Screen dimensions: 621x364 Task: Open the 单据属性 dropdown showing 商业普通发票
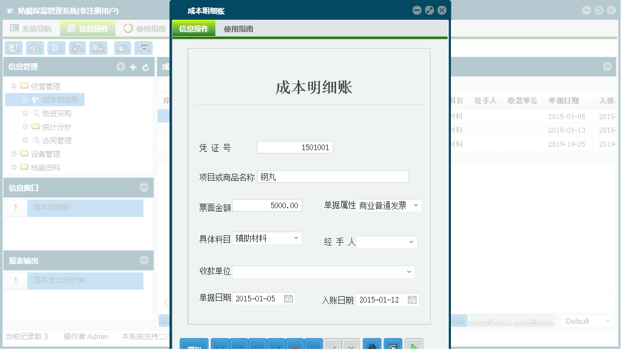point(416,205)
